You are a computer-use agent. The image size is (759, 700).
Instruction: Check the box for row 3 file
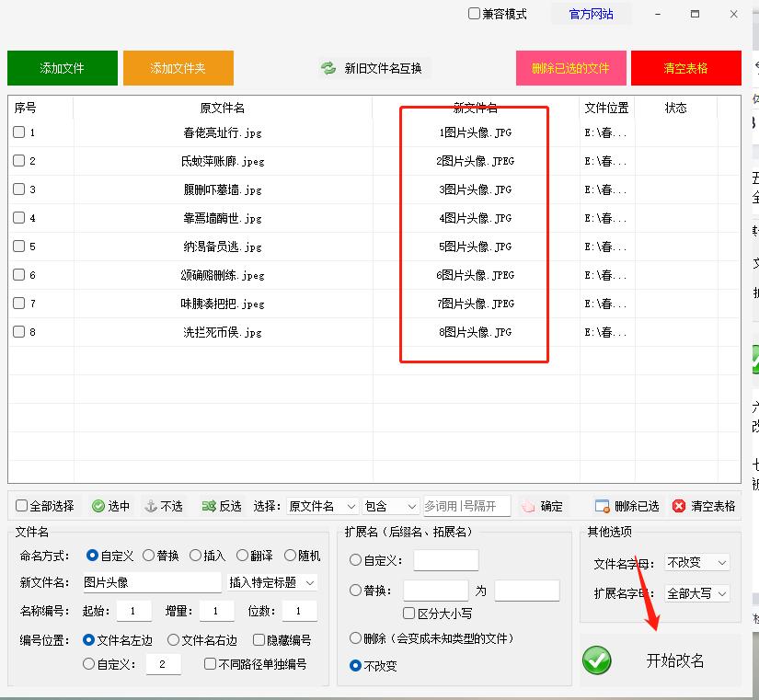(x=19, y=189)
